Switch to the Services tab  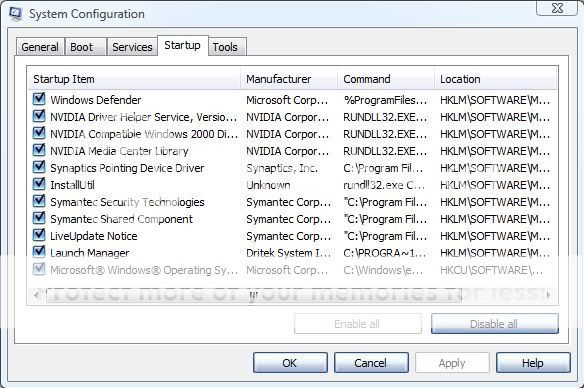[x=132, y=47]
